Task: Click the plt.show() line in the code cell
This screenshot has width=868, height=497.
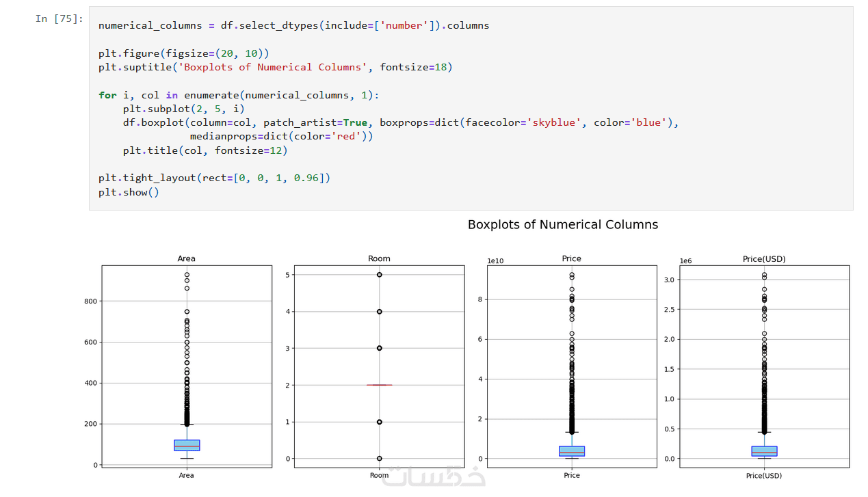Action: pyautogui.click(x=129, y=192)
